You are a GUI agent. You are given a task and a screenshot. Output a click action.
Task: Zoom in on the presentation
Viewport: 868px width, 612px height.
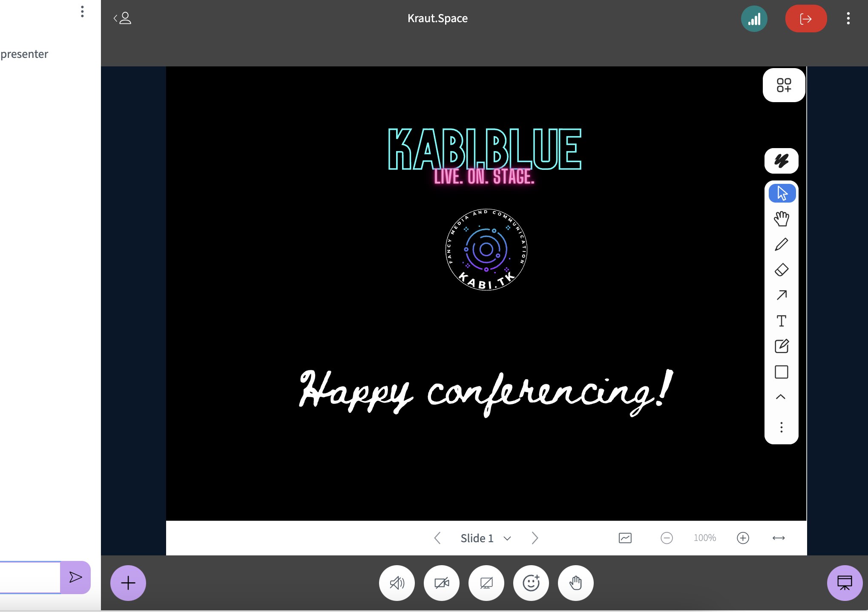click(x=743, y=538)
